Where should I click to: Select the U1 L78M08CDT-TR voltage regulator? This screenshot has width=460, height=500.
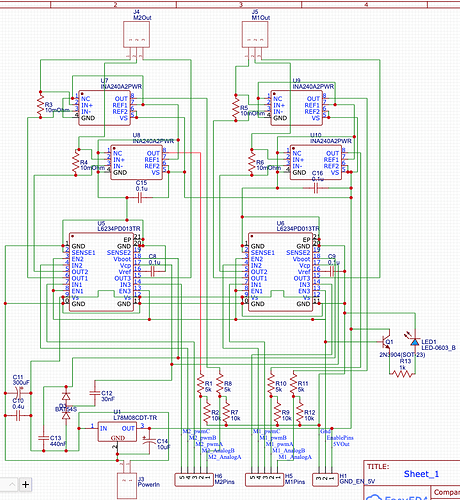(117, 431)
